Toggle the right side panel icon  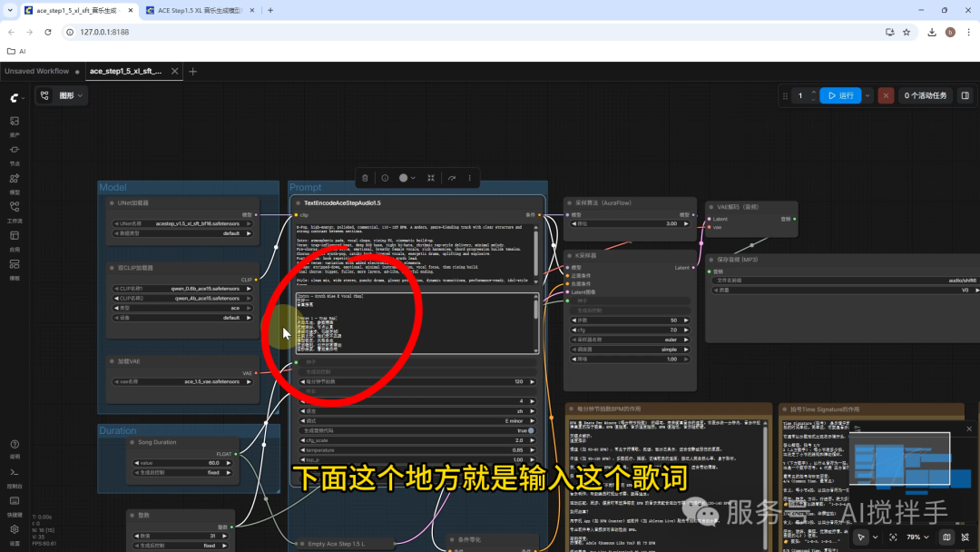(x=965, y=95)
